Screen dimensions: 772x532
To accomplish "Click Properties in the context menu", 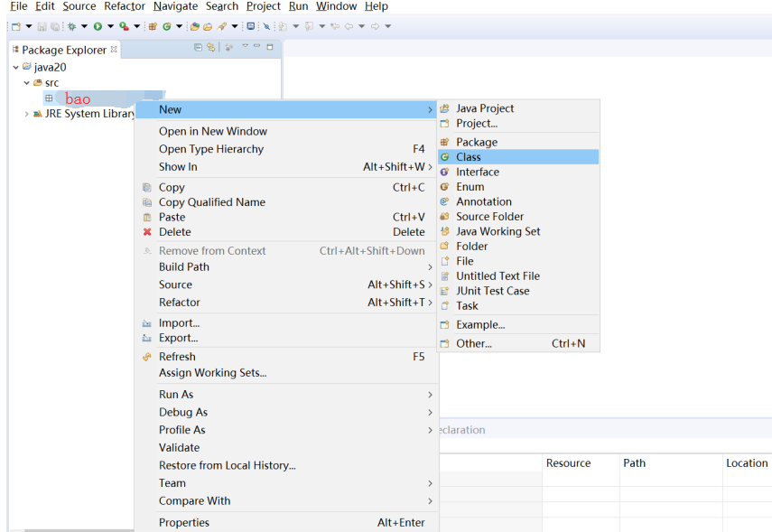I will point(286,523).
